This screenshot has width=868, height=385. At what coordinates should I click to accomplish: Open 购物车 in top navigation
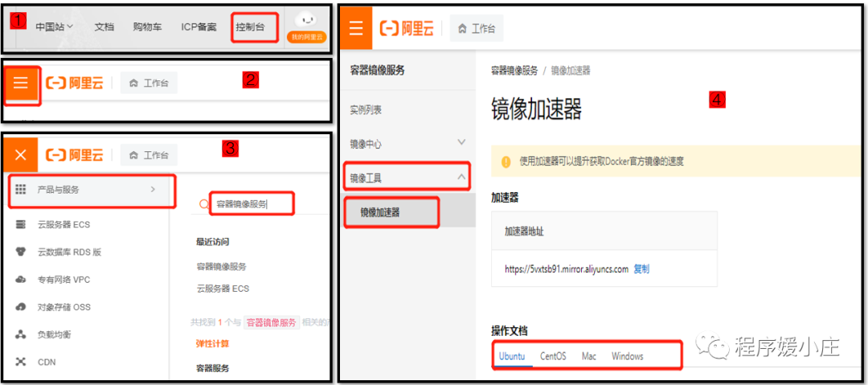147,27
